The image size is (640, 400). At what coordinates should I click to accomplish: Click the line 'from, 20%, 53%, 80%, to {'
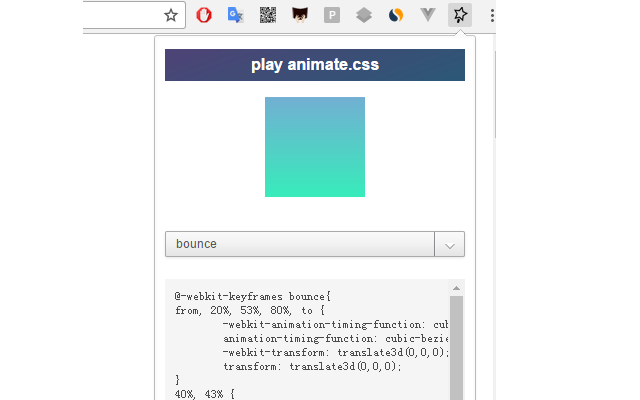[249, 311]
